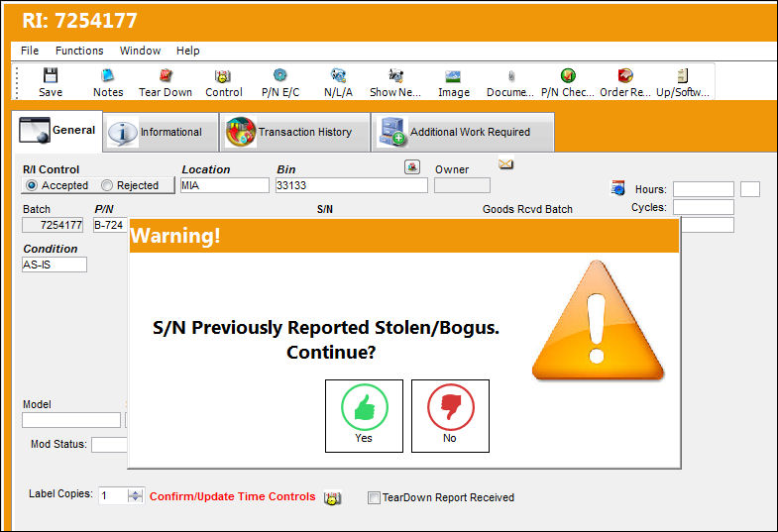The image size is (778, 532).
Task: Click the Bin input field
Action: [351, 185]
